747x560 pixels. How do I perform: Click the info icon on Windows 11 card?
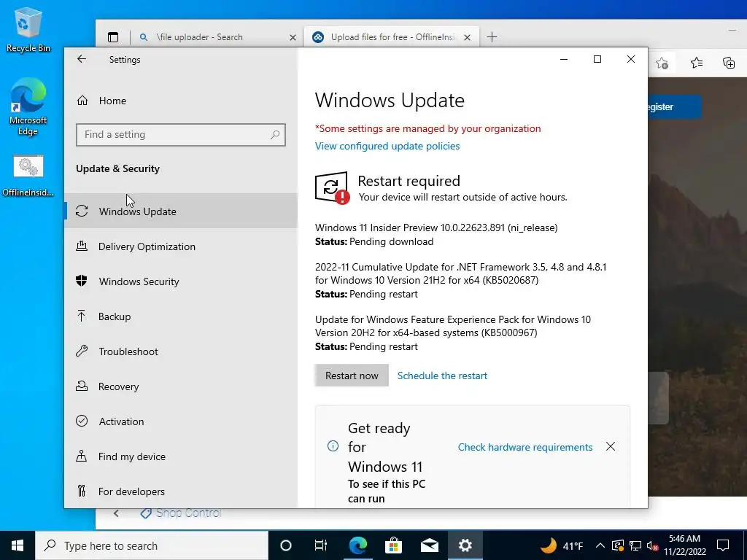click(333, 446)
